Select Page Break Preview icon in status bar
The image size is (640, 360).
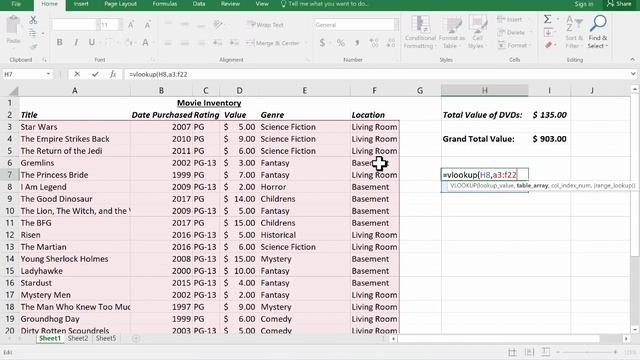[546, 352]
